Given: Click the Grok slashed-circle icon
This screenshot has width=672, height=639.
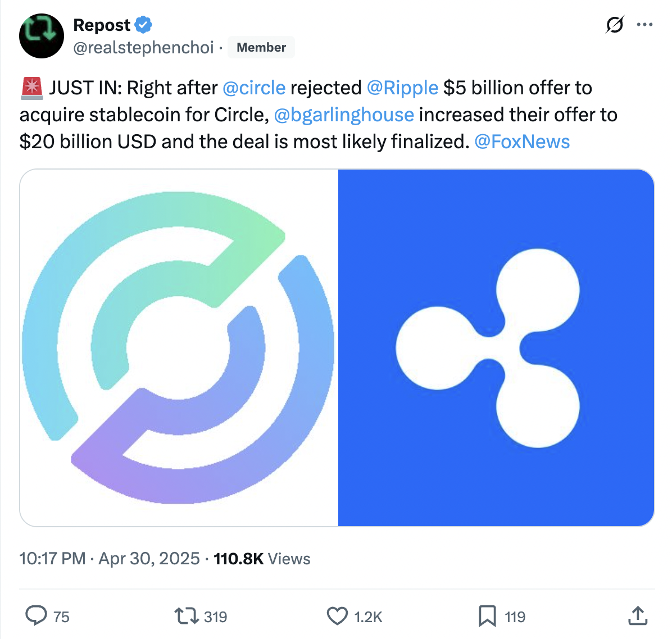Looking at the screenshot, I should [x=615, y=25].
